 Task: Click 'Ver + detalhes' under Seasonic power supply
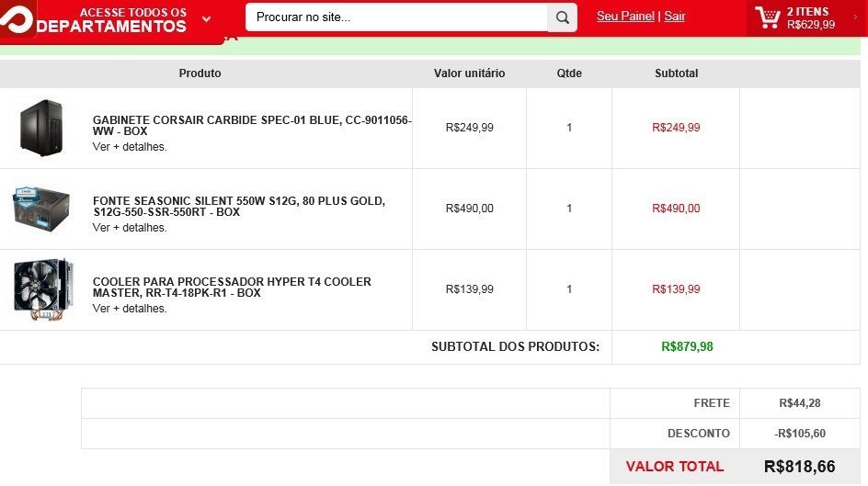pos(130,228)
